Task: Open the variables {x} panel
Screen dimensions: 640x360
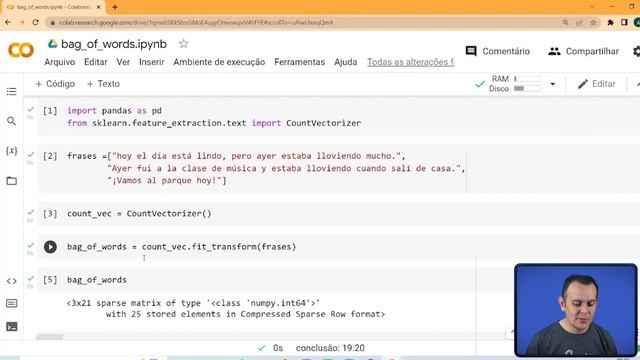Action: click(11, 151)
